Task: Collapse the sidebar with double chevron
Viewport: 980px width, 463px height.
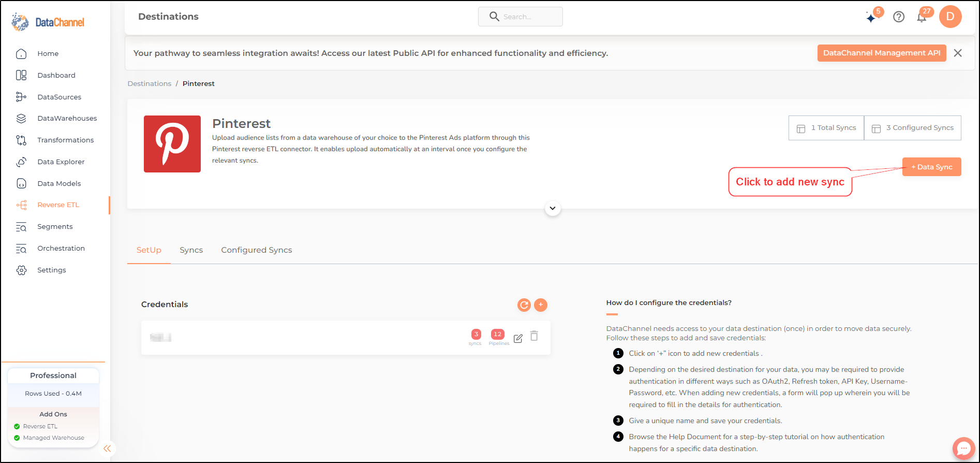Action: tap(107, 448)
